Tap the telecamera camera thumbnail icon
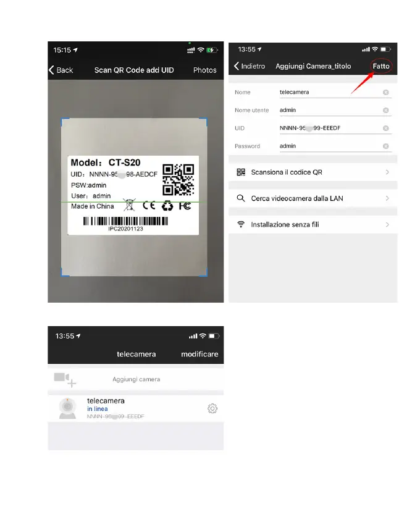The width and height of the screenshot is (420, 525). [x=67, y=408]
